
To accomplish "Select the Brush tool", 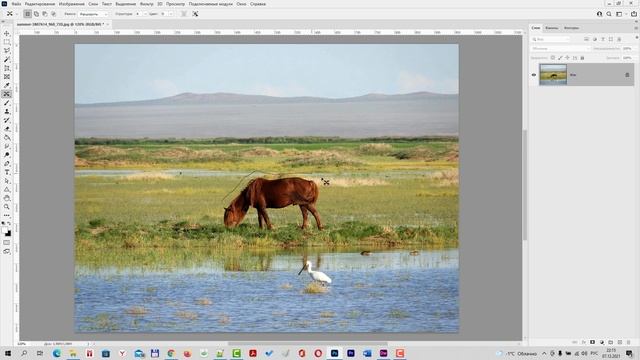I will [x=7, y=103].
